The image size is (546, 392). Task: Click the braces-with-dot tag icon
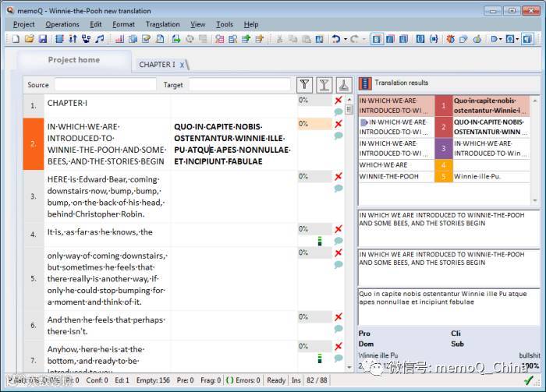click(434, 39)
